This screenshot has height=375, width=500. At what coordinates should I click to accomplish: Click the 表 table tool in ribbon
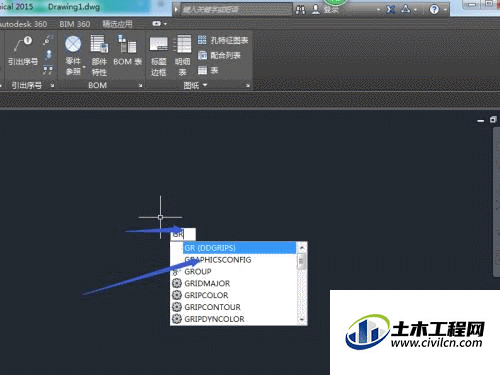point(208,70)
